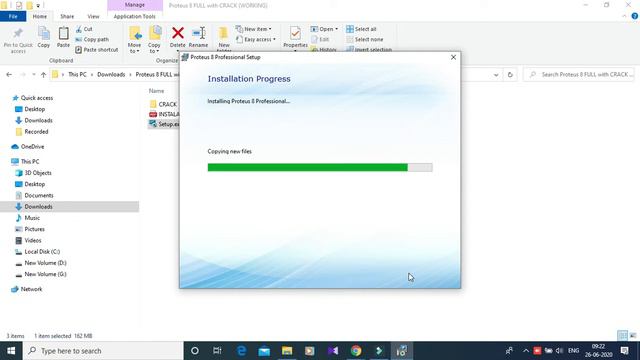Image resolution: width=640 pixels, height=360 pixels.
Task: Click the Paste ribbon icon
Action: click(x=63, y=33)
